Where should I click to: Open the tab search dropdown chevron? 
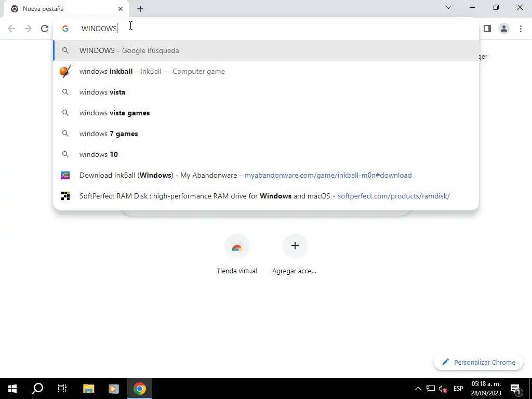[448, 7]
